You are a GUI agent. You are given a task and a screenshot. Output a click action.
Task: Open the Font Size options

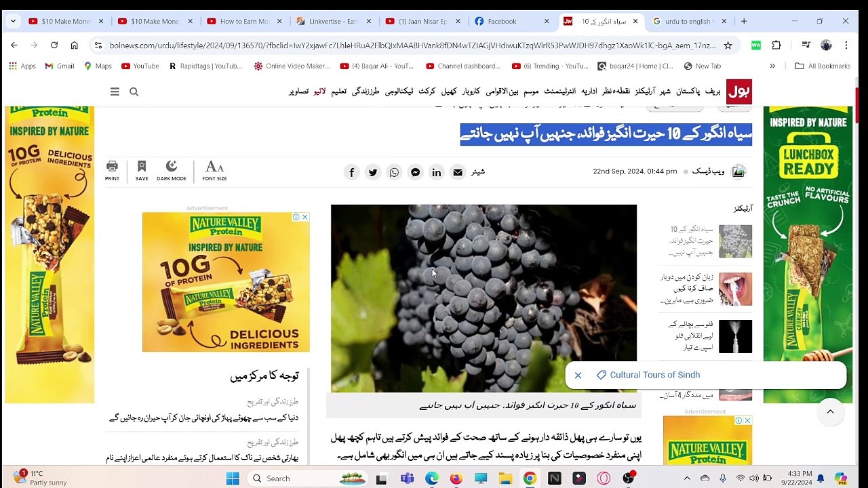[x=214, y=170]
